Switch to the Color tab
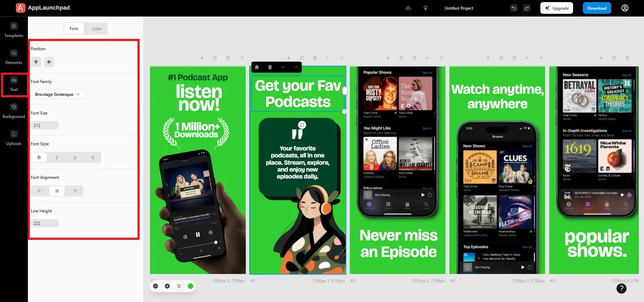 click(x=97, y=28)
